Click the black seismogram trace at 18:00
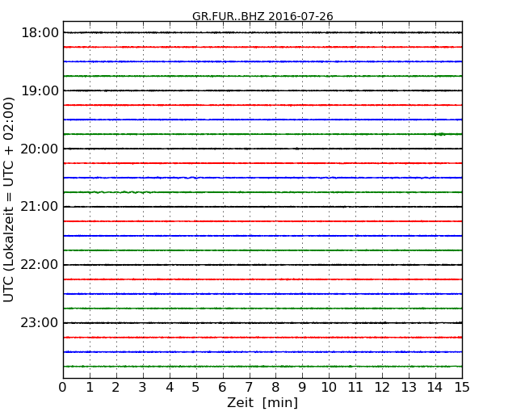The image size is (525, 420). click(x=262, y=32)
